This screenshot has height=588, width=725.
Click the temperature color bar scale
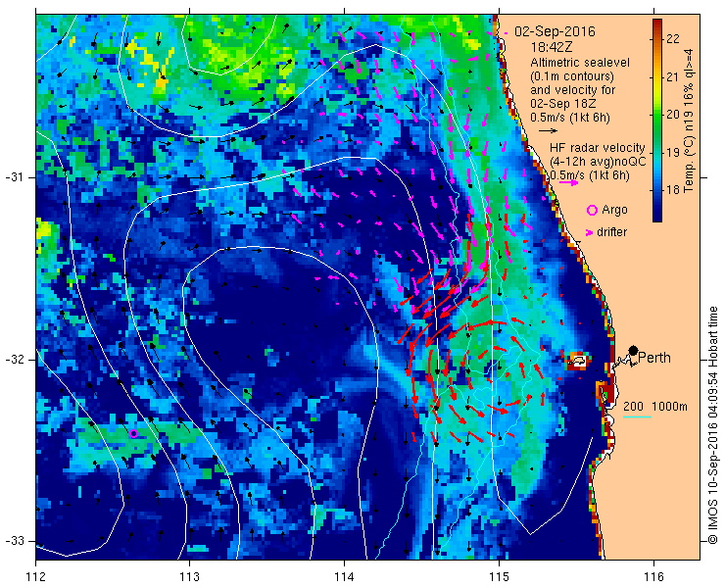click(x=657, y=121)
